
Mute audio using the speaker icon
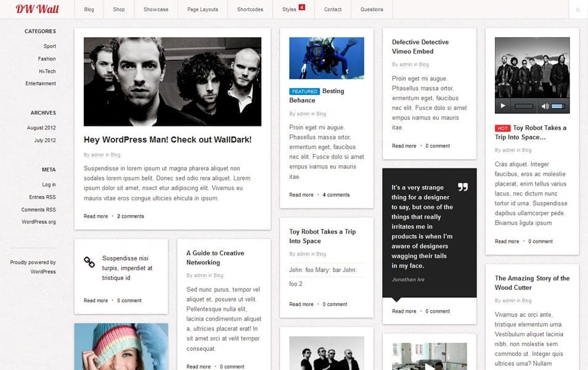tap(545, 106)
